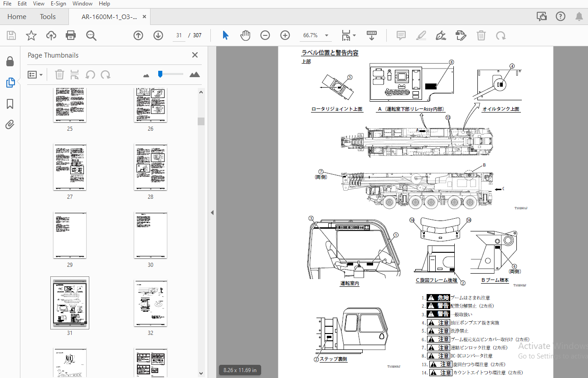Close the Page Thumbnails panel
This screenshot has width=588, height=378.
point(195,55)
